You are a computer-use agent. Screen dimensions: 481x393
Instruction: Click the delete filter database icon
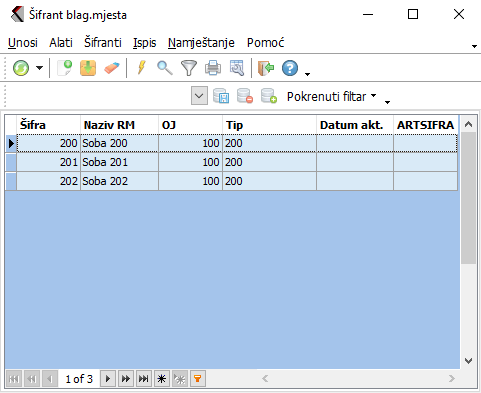coord(245,96)
